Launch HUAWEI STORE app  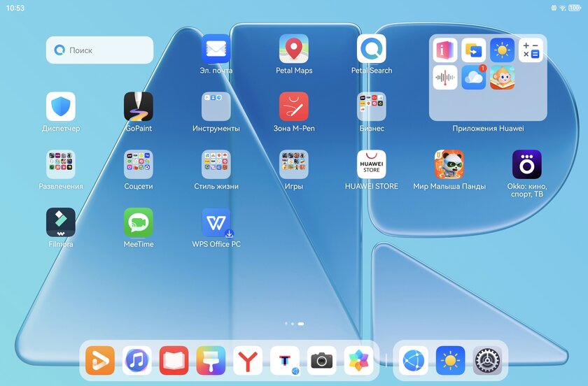click(371, 164)
